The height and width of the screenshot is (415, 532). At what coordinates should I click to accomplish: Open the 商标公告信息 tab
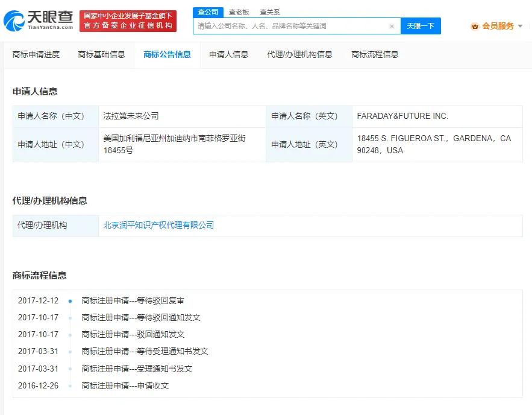(x=167, y=54)
